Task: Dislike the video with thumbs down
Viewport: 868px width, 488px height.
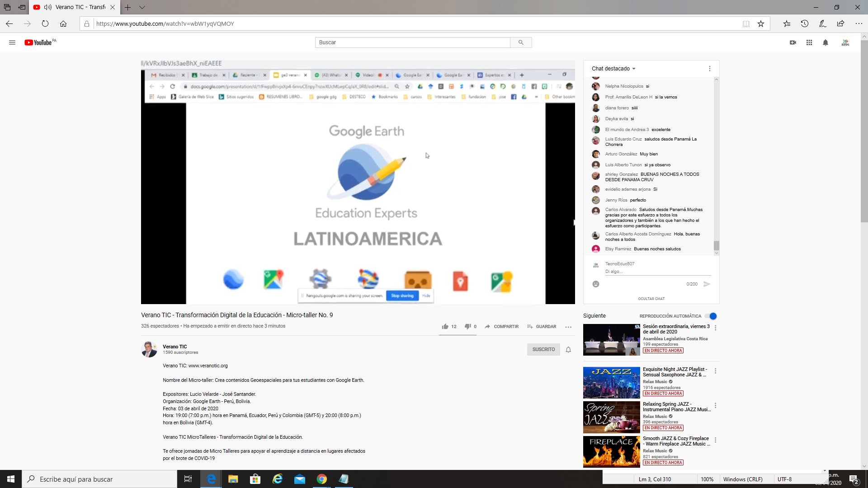Action: click(x=468, y=326)
